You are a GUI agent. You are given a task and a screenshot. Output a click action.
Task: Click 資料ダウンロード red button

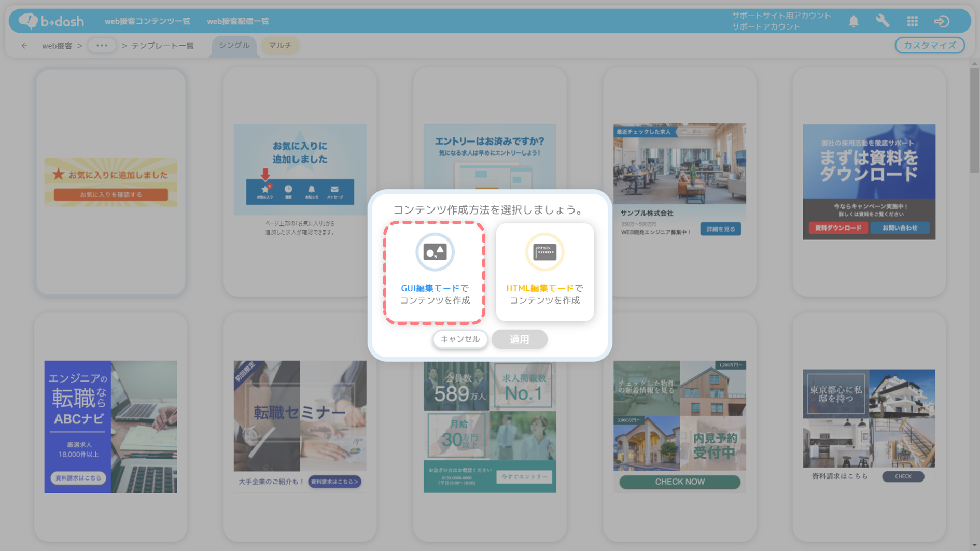[x=838, y=228]
